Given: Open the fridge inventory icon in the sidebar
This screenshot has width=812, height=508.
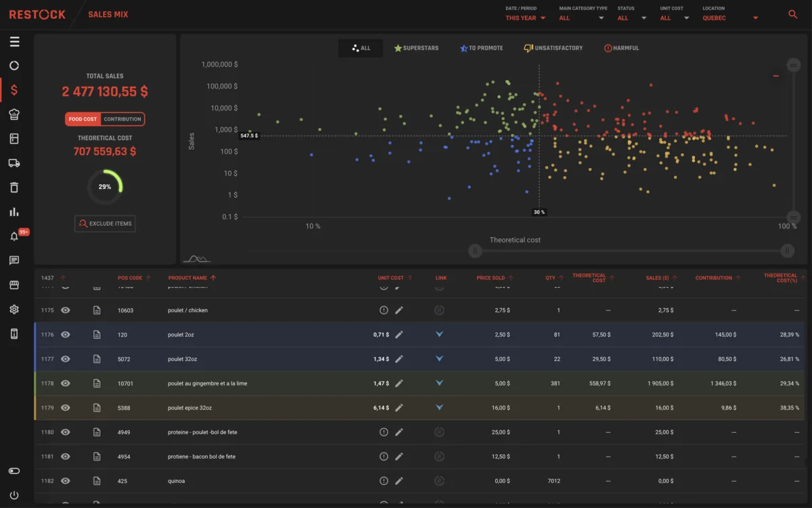Looking at the screenshot, I should click(14, 139).
